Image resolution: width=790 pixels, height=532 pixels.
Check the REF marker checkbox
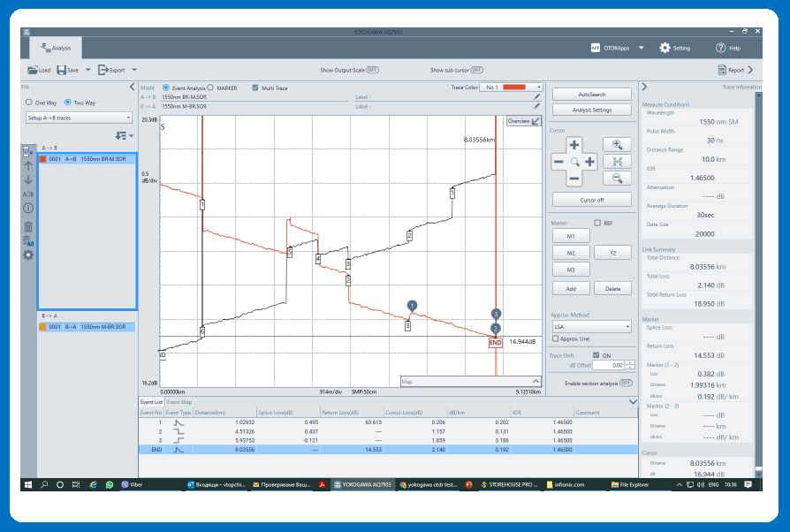597,223
